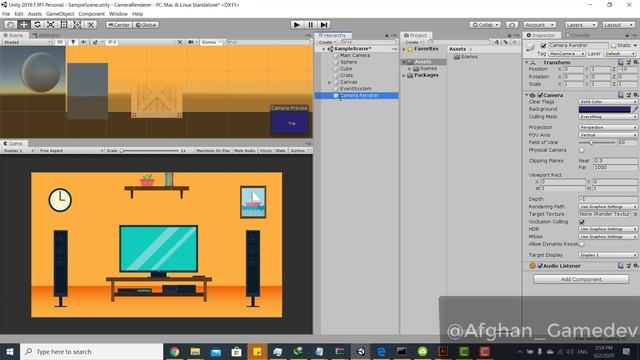Collapse the Transform component foldout
Screen dimensions: 640x360
[x=527, y=62]
